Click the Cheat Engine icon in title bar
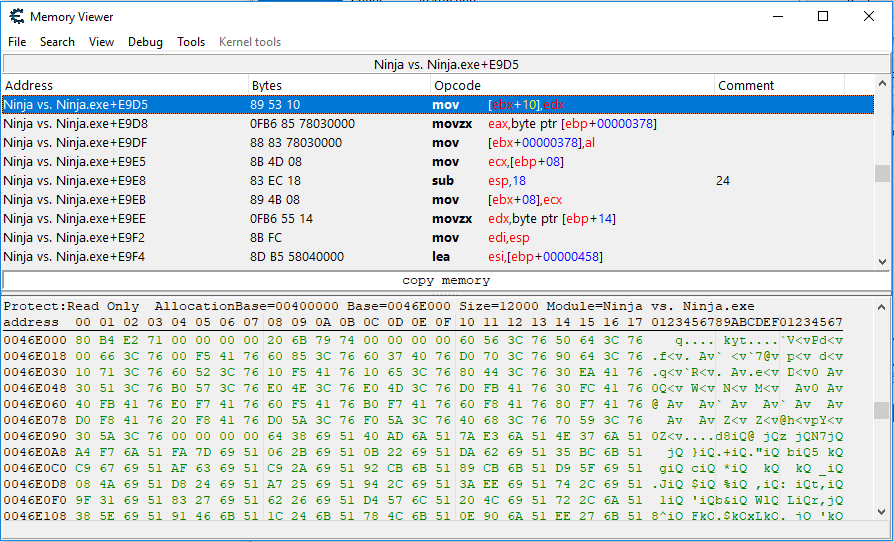The height and width of the screenshot is (542, 894). click(x=17, y=17)
